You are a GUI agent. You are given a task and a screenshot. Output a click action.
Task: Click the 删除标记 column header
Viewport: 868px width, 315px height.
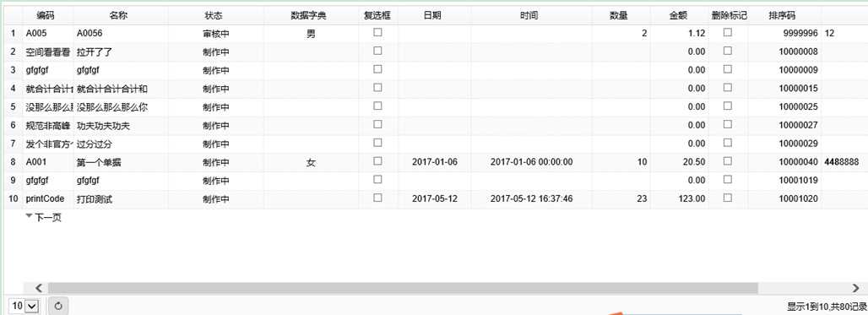pyautogui.click(x=729, y=15)
